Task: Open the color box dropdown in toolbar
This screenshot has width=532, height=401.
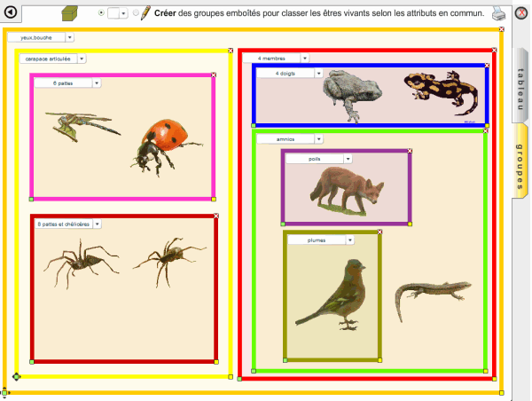Action: coord(123,13)
